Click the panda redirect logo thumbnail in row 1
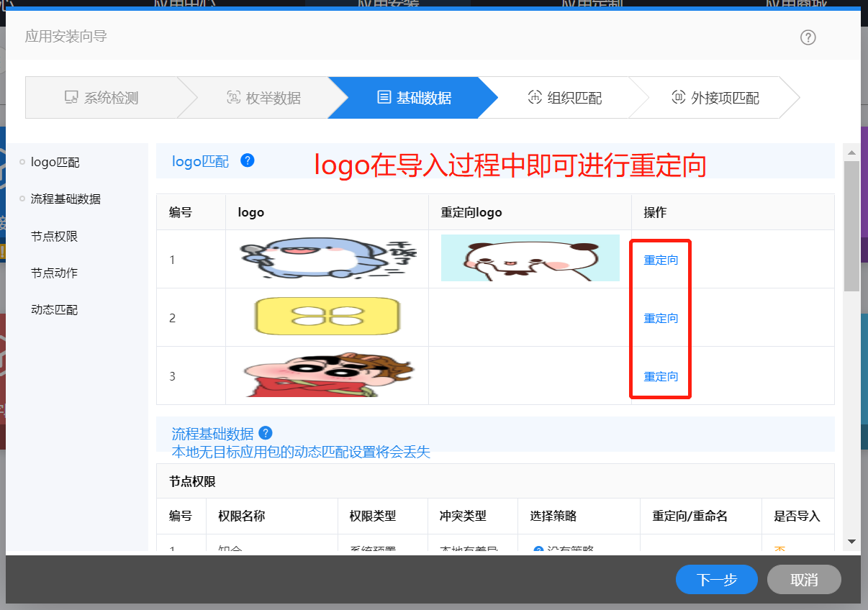This screenshot has width=868, height=610. tap(530, 258)
